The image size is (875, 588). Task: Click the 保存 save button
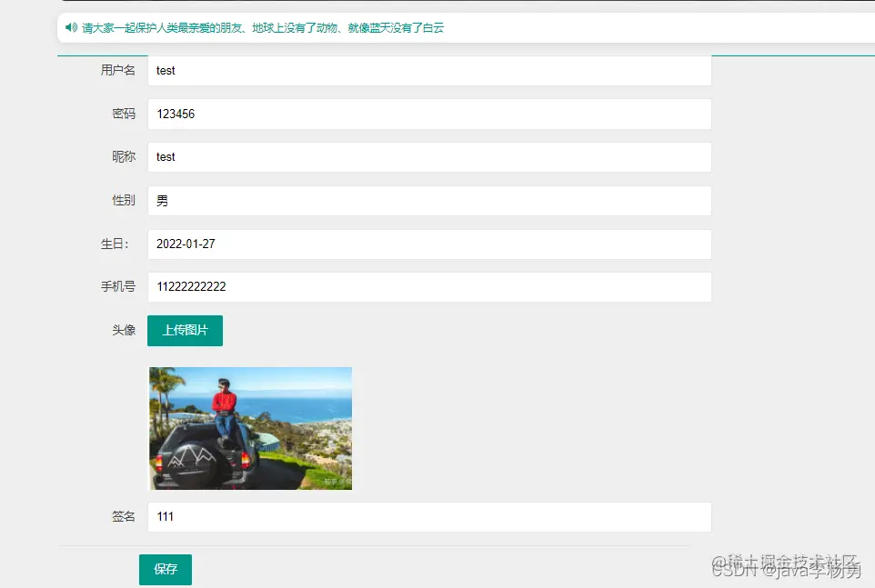point(166,569)
